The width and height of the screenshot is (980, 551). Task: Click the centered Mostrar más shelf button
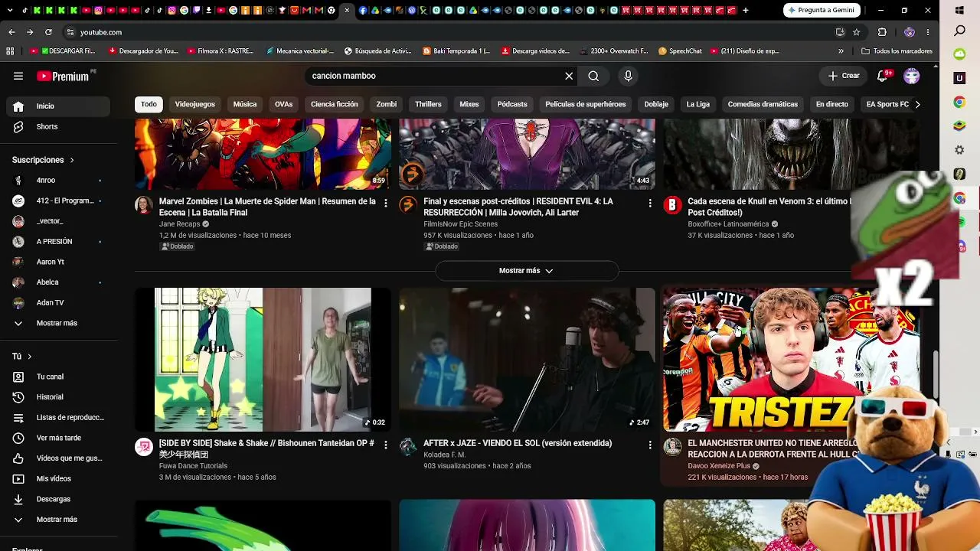pyautogui.click(x=526, y=271)
